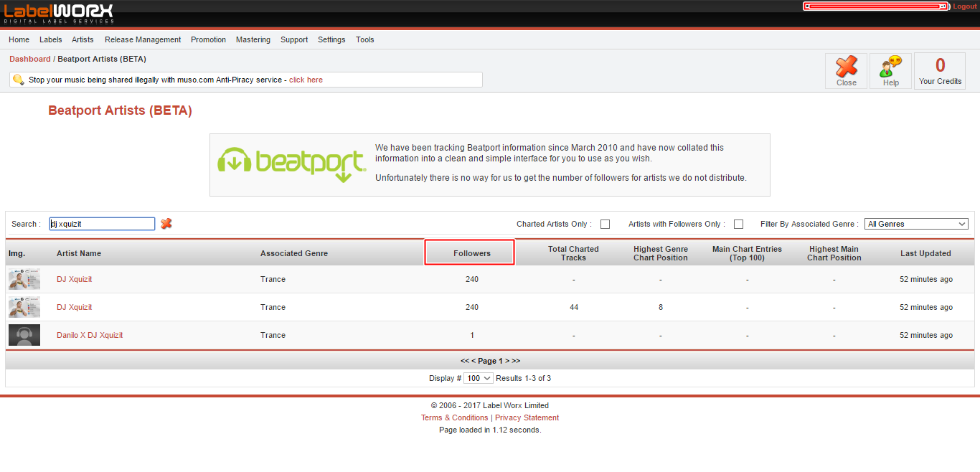Go to first page with << control
Screen dimensions: 980x472
coord(465,361)
